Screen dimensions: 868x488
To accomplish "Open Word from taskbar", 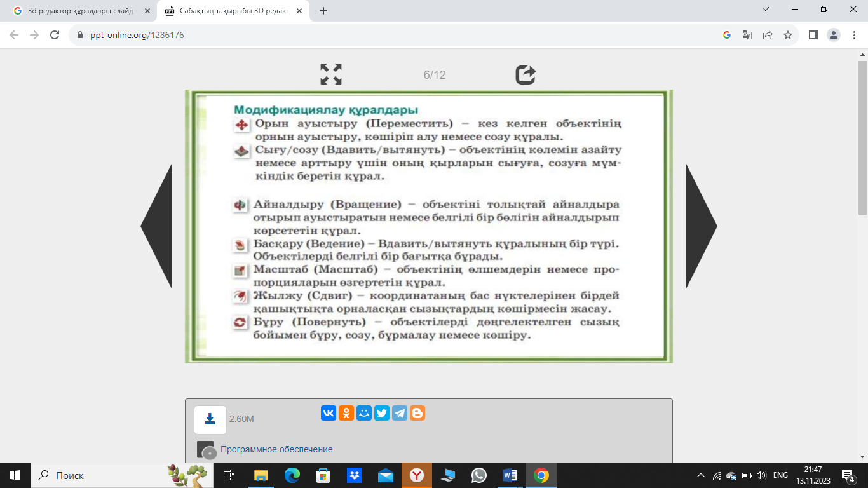I will tap(510, 475).
